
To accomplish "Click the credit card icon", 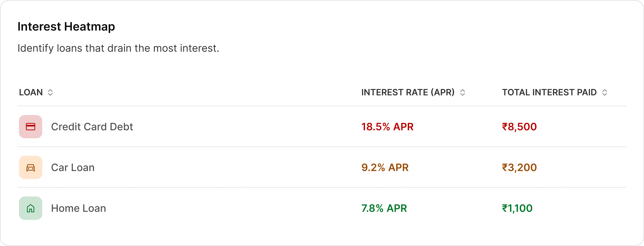I will click(x=30, y=127).
